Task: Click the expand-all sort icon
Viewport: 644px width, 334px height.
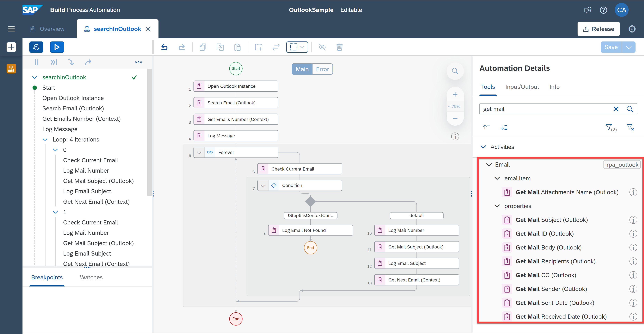Action: pyautogui.click(x=504, y=127)
